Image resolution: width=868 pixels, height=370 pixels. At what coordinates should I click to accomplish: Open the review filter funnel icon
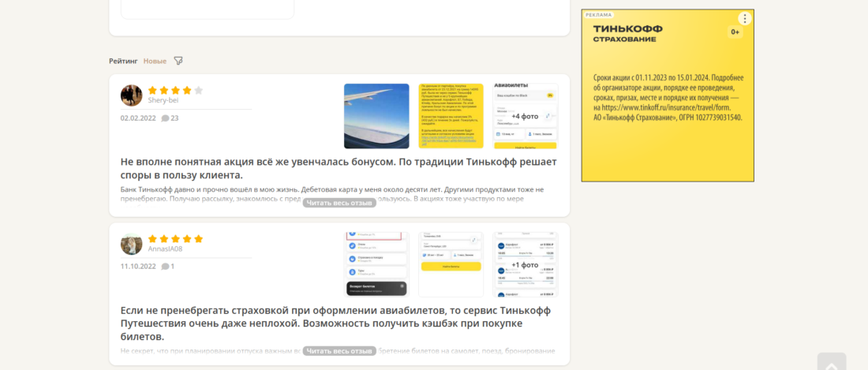[178, 61]
